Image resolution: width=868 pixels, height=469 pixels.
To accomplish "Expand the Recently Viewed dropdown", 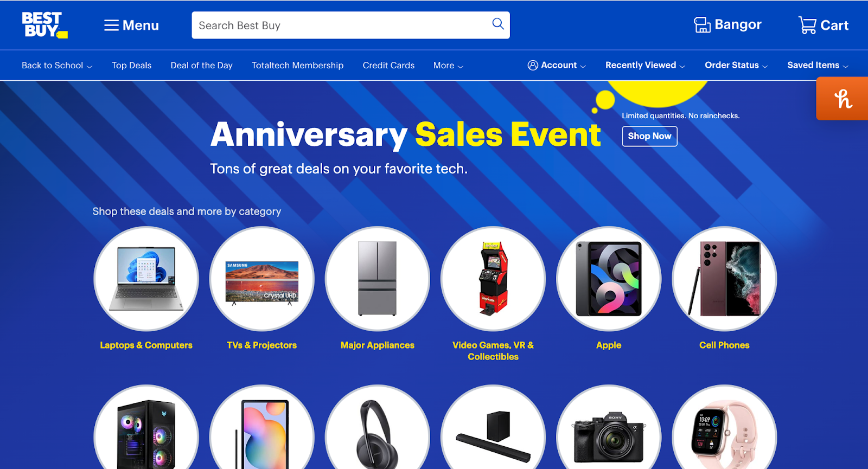I will (645, 65).
